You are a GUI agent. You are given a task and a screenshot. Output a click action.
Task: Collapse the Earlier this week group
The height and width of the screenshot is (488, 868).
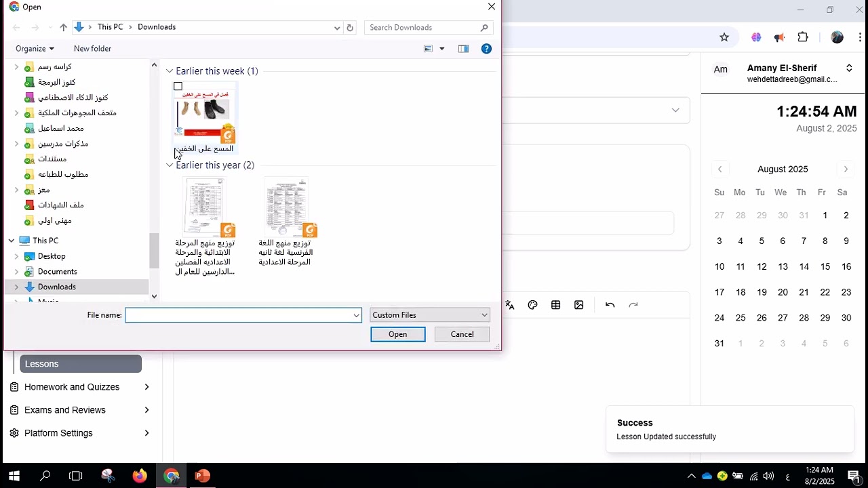[x=170, y=71]
